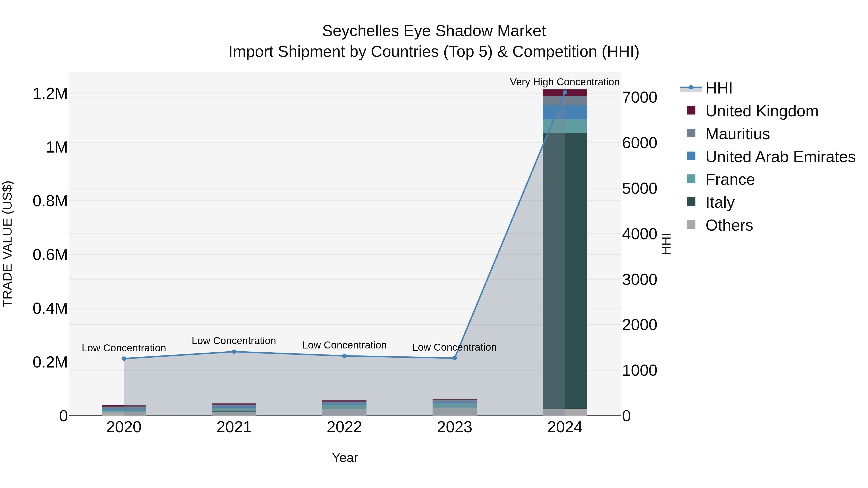Click the '1000' HHI axis label

pos(639,370)
